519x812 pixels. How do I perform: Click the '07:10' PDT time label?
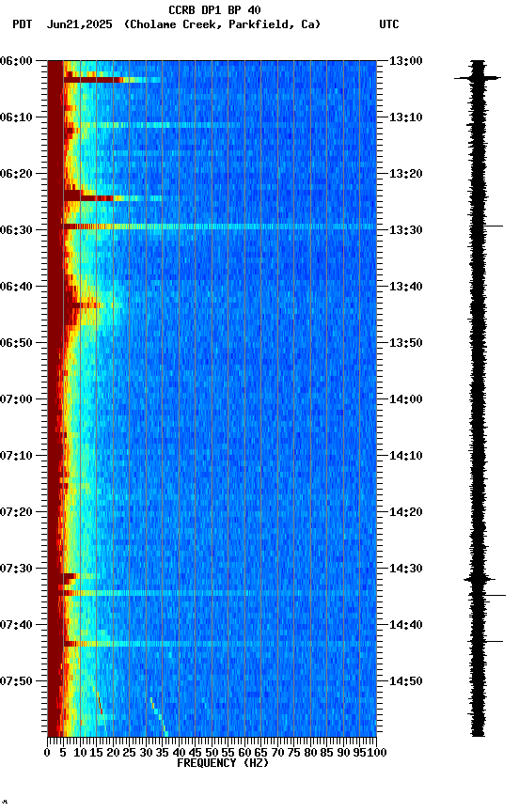pos(16,456)
